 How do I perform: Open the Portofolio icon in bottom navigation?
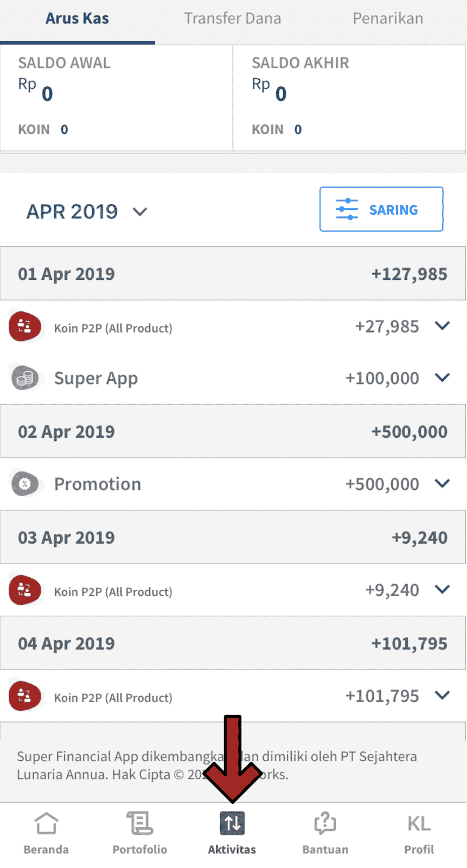click(x=139, y=824)
